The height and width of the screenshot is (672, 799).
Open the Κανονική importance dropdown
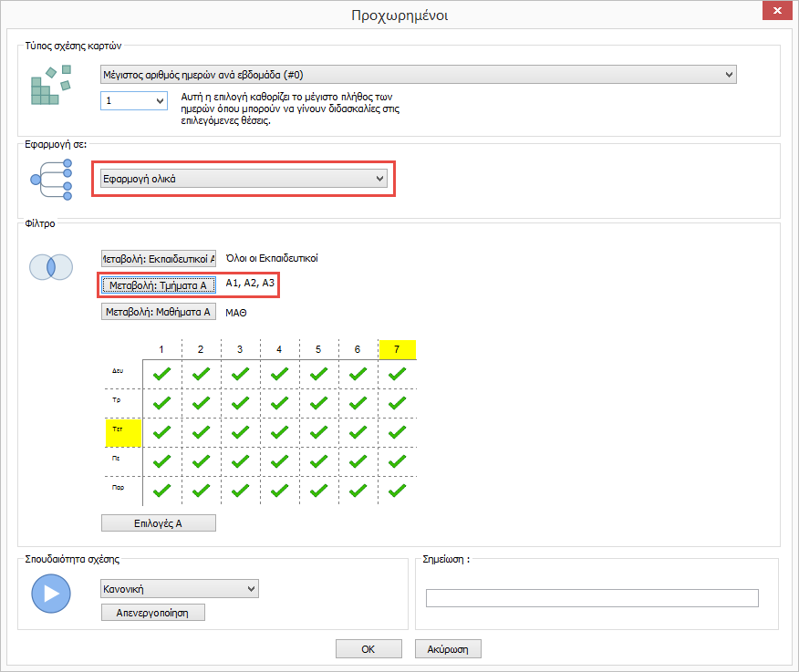[179, 589]
